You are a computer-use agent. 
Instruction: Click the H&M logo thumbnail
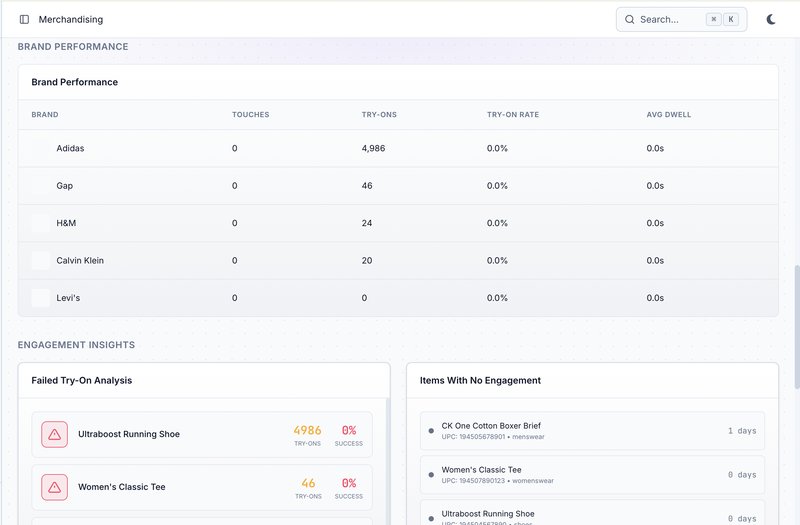[x=41, y=223]
